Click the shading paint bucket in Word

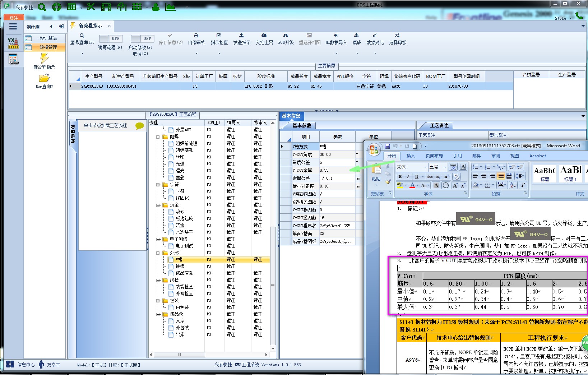476,185
